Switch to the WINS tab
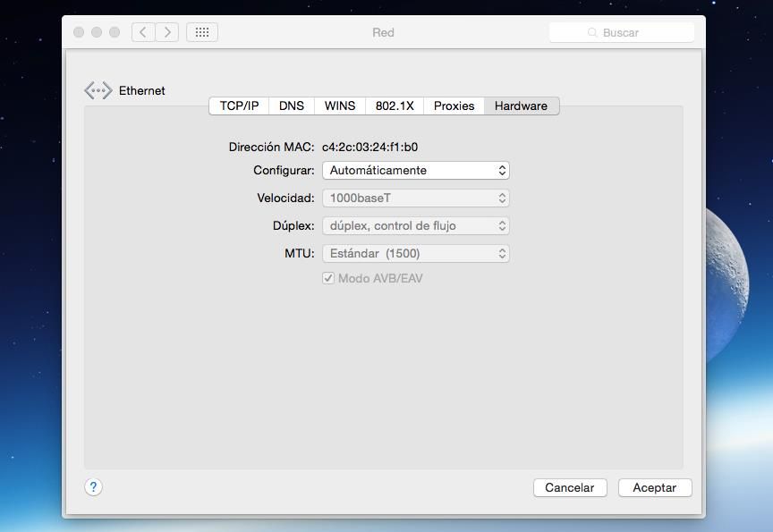Image resolution: width=773 pixels, height=532 pixels. point(340,106)
